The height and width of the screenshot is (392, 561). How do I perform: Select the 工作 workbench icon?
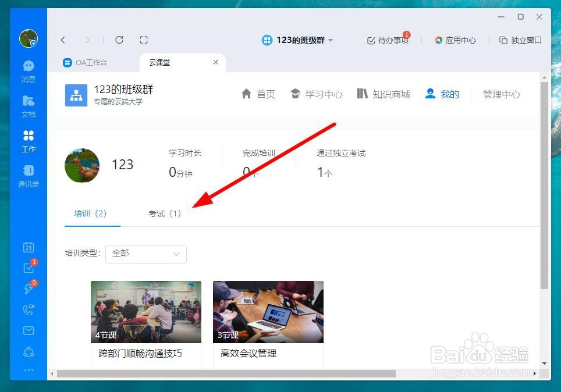pyautogui.click(x=29, y=141)
